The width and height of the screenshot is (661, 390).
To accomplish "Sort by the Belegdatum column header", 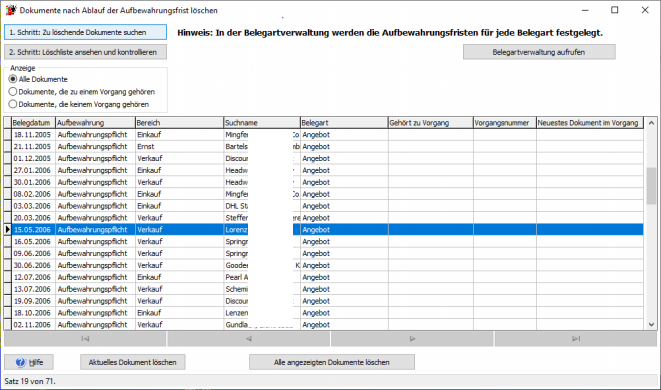I will [33, 123].
